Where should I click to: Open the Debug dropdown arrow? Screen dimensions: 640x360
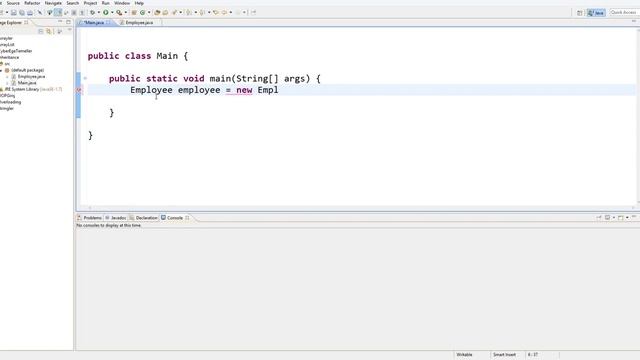tap(99, 13)
